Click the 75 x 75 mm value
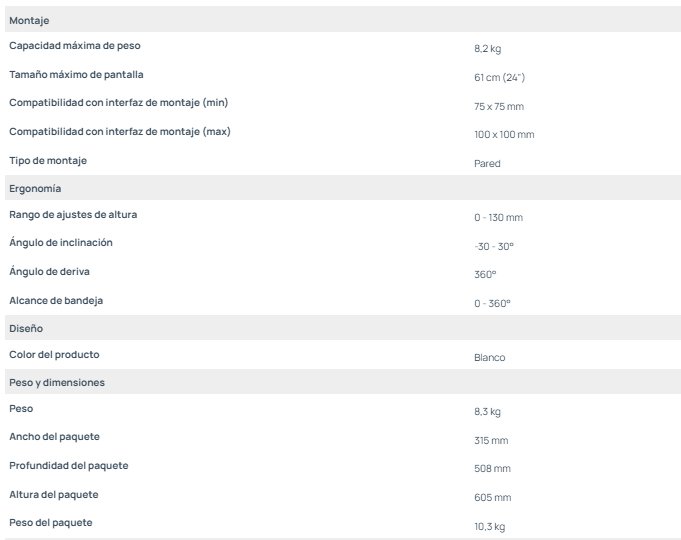The width and height of the screenshot is (681, 540). tap(499, 106)
